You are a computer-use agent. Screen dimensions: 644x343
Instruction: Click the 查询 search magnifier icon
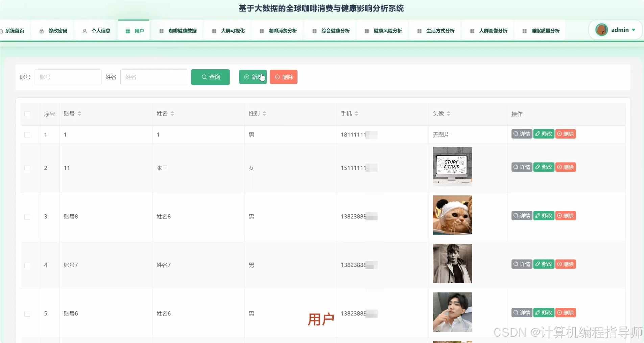(204, 77)
